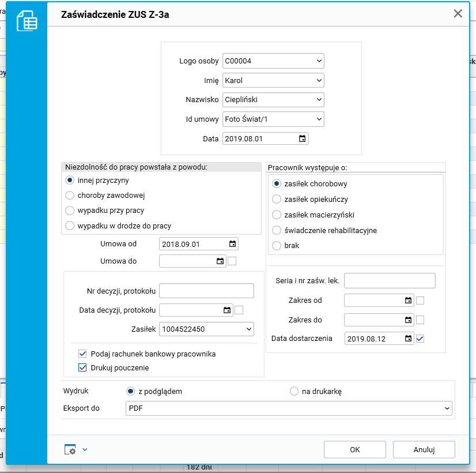Toggle 'Podaj rachunek bankowy pracownika'

tap(82, 354)
